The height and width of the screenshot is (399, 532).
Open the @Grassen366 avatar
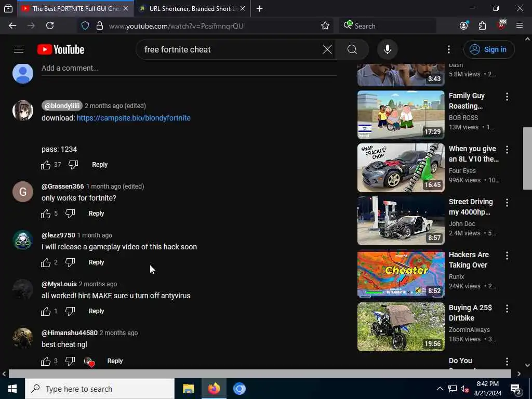23,192
